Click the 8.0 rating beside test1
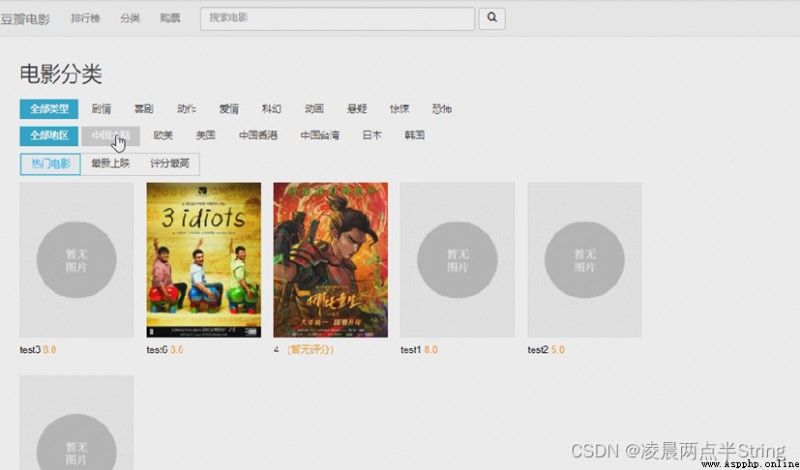 point(431,350)
